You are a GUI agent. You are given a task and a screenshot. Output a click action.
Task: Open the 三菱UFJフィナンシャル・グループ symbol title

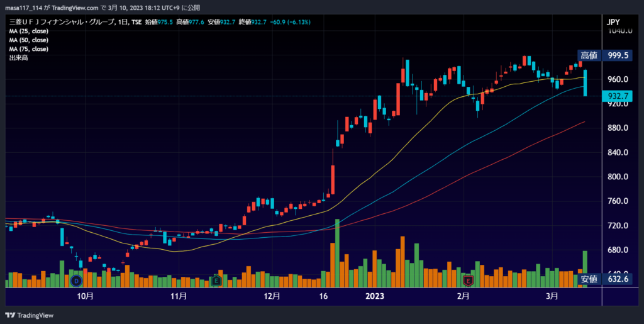coord(62,22)
